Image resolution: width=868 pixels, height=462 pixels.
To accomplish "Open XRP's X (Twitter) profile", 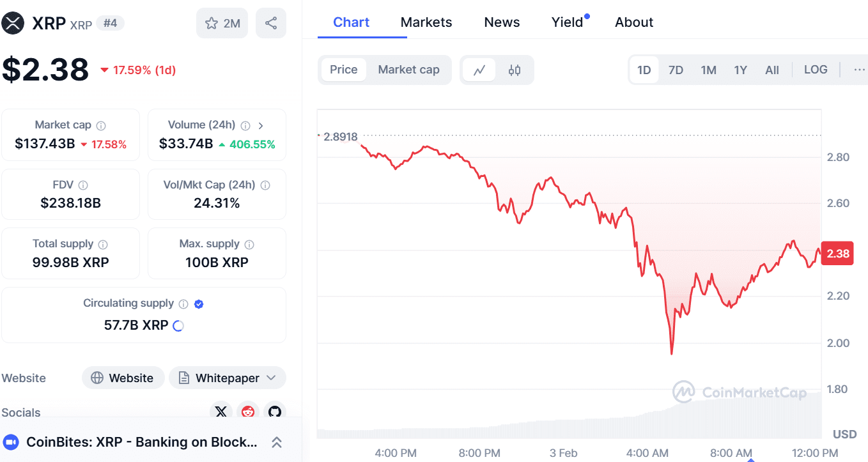I will click(x=221, y=412).
